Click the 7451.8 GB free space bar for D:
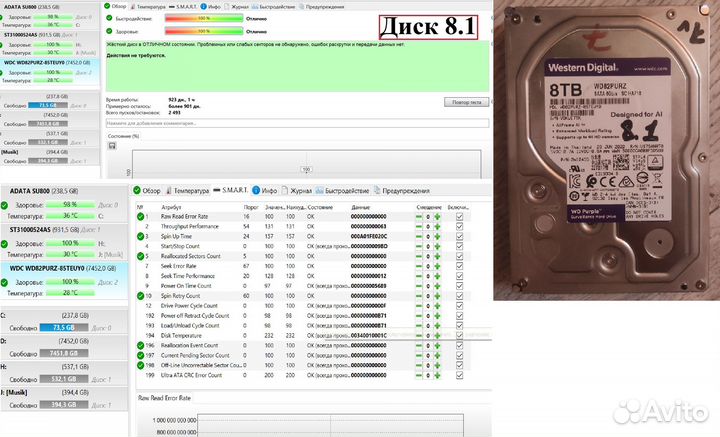Screen dimensions: 720x437 coord(64,353)
